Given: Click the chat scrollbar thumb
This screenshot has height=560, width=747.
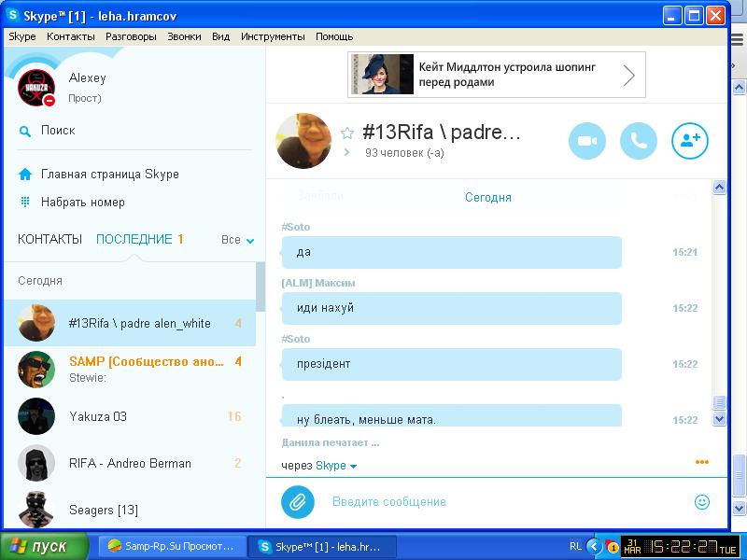Looking at the screenshot, I should (719, 402).
